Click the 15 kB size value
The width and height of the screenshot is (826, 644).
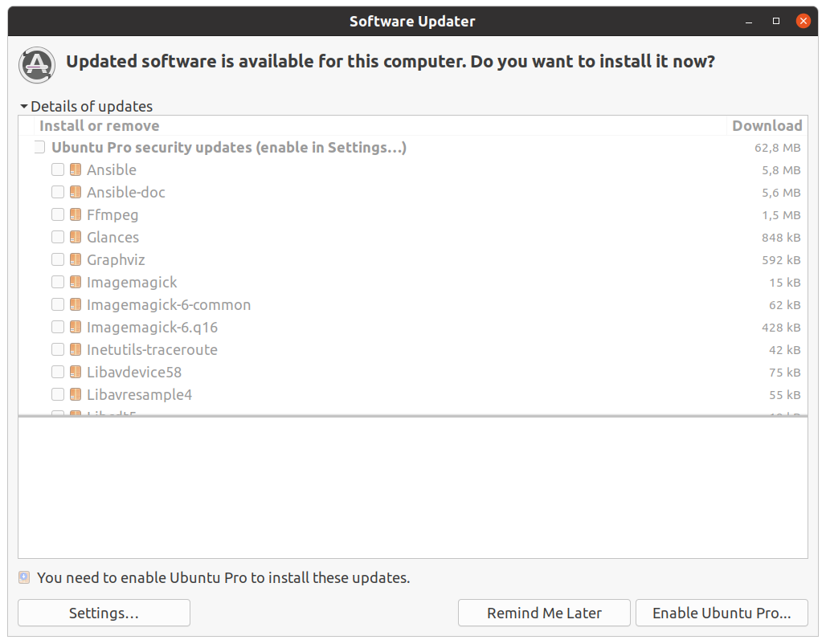coord(785,283)
